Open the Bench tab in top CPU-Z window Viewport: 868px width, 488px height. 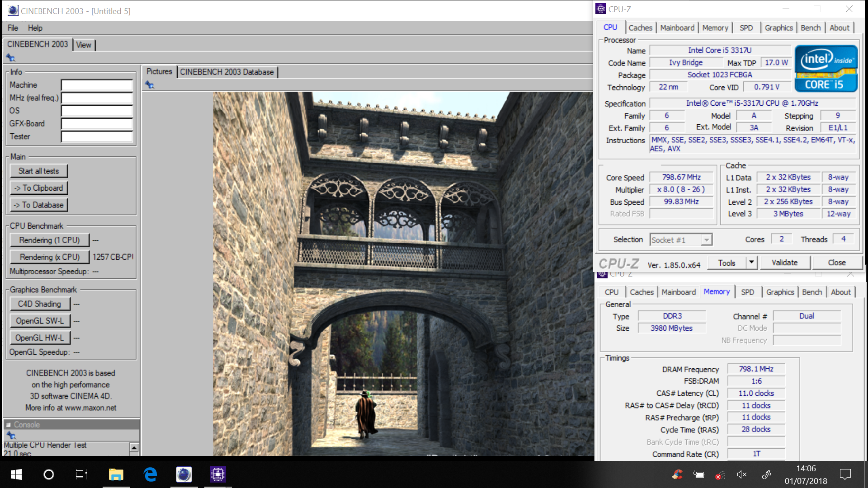(811, 28)
